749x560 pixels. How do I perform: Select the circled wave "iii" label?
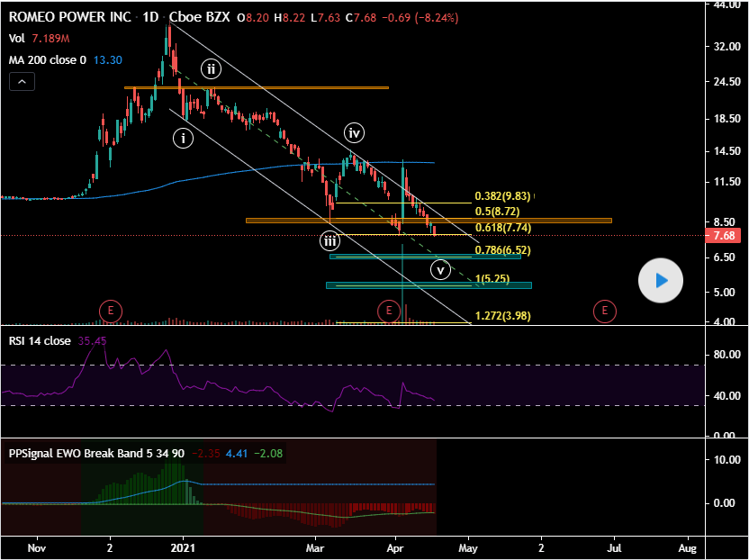(330, 241)
